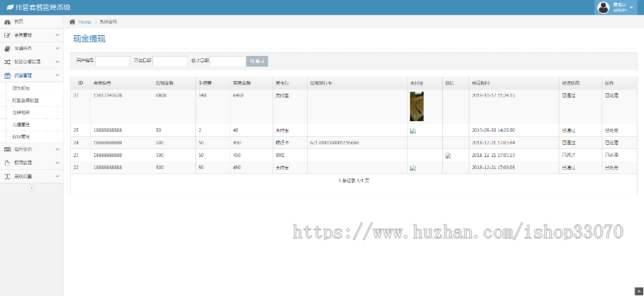Click the ID cell 23
This screenshot has width=644, height=296.
76,156
